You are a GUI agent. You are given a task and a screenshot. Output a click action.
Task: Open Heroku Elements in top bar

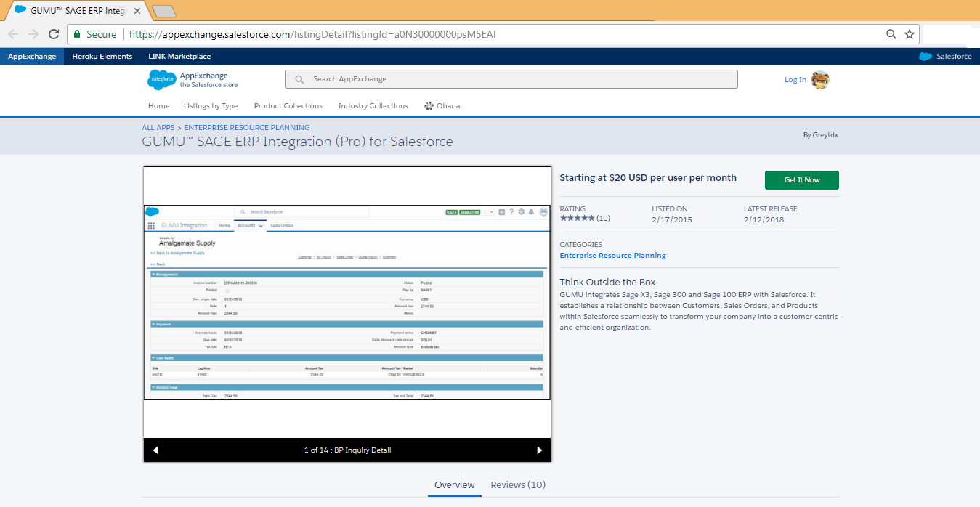(x=102, y=57)
